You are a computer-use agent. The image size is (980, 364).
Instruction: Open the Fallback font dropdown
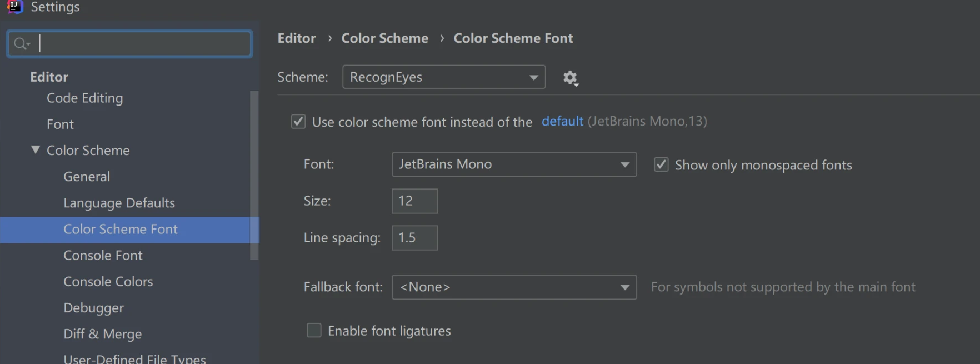pos(513,287)
